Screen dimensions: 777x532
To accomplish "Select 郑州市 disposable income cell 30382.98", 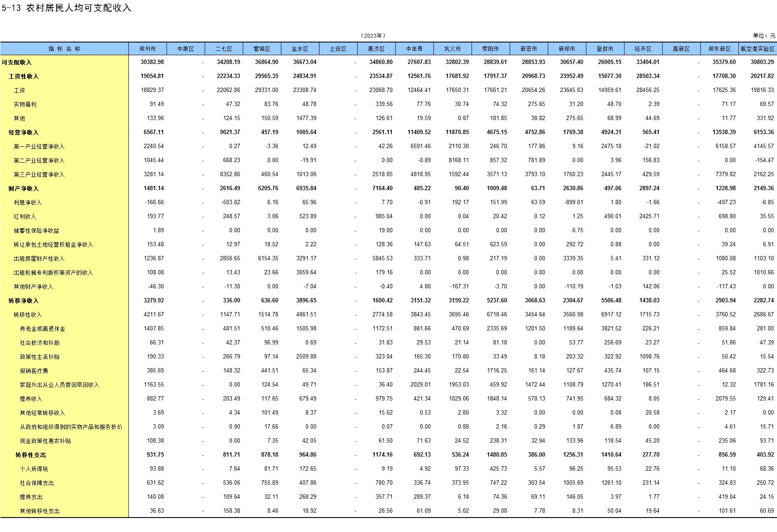I will click(152, 62).
